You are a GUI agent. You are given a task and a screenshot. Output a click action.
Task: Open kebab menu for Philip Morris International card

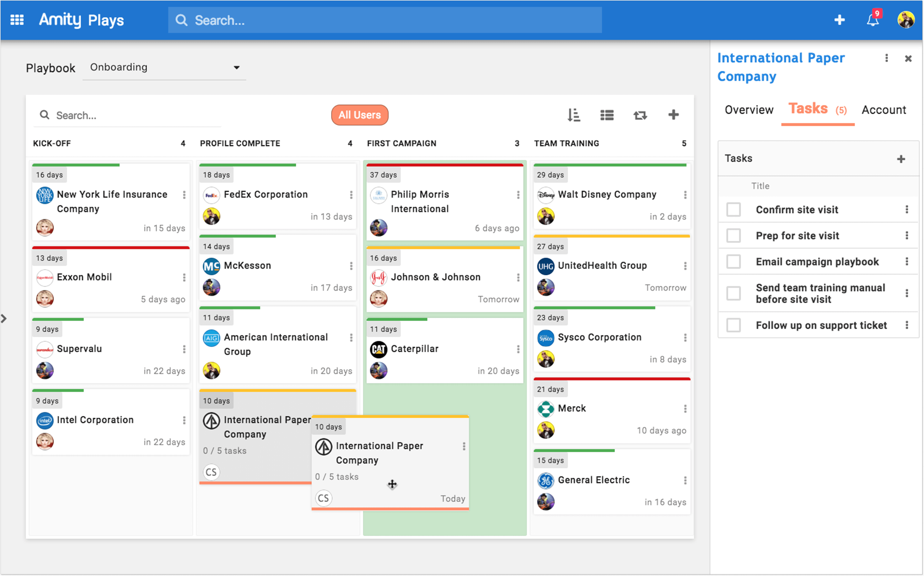tap(518, 195)
